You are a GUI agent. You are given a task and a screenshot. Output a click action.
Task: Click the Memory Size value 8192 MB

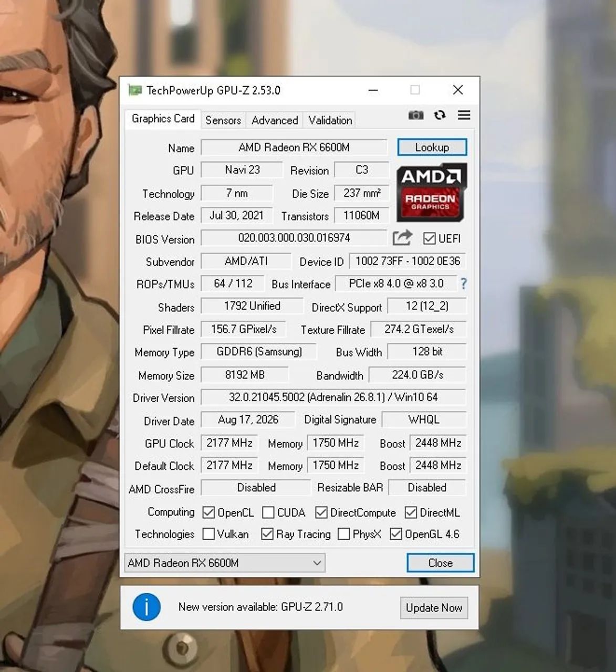245,375
